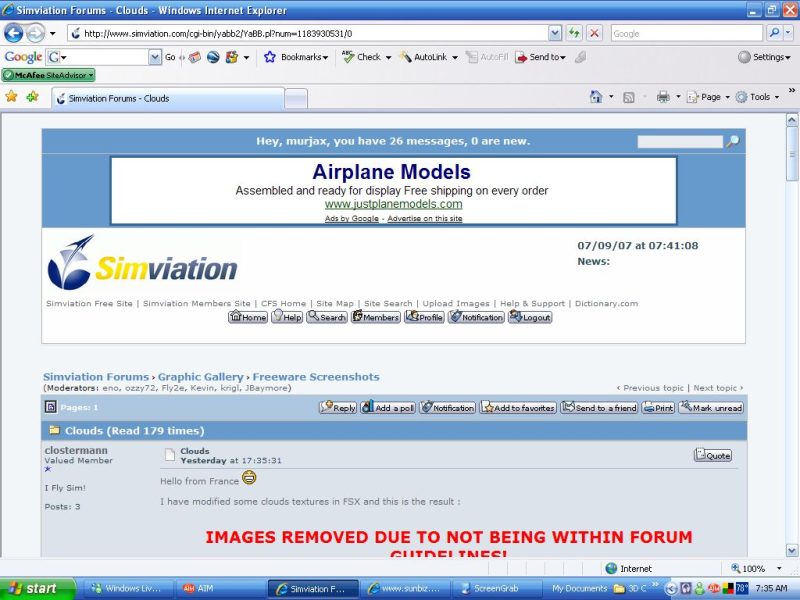
Task: Open the Simviation Free Site link
Action: click(89, 304)
